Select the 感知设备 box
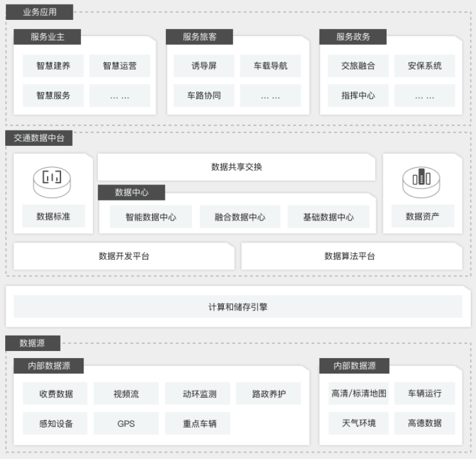 (55, 423)
